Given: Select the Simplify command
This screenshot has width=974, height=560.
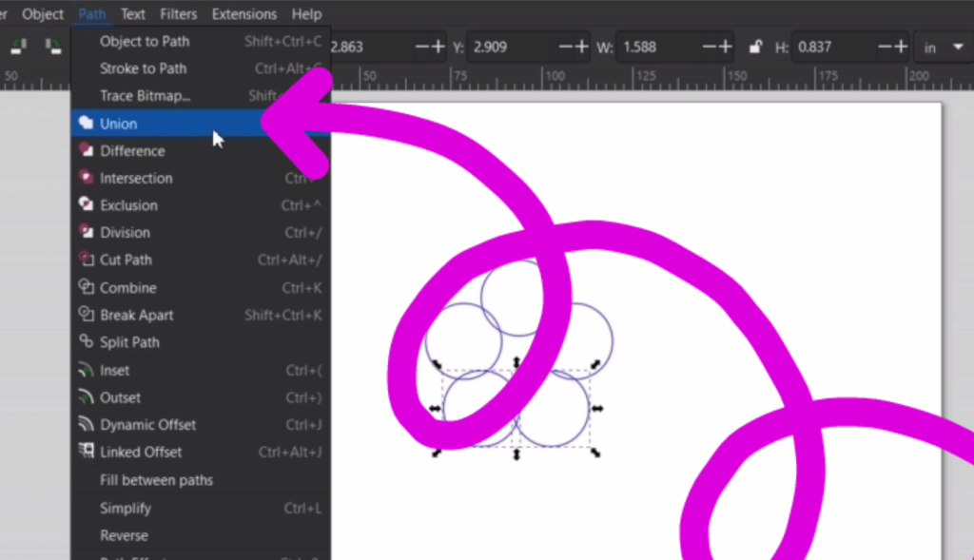Looking at the screenshot, I should (x=123, y=508).
